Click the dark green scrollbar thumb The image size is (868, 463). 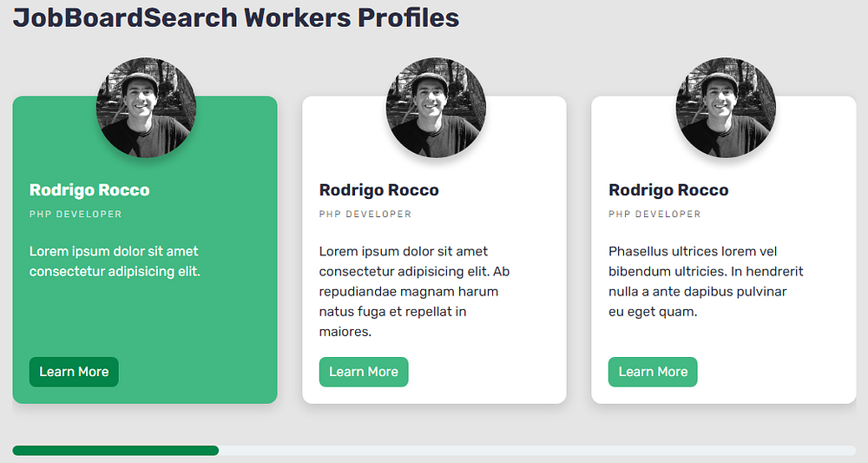point(115,450)
